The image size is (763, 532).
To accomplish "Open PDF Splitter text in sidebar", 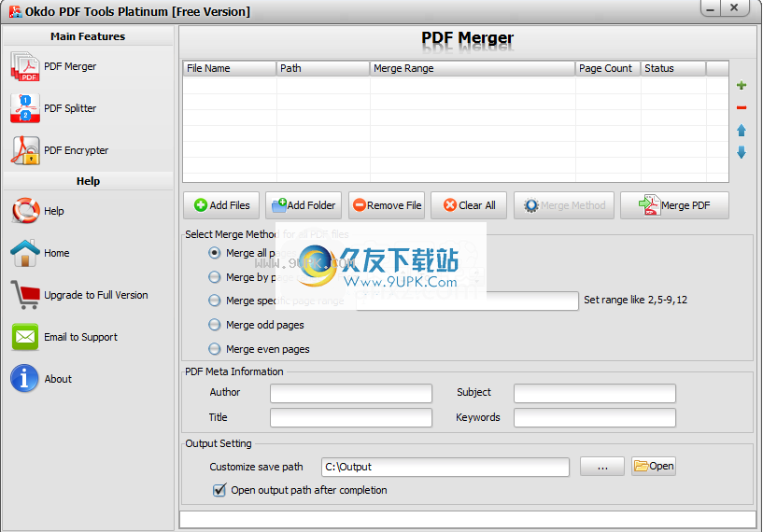I will 70,108.
